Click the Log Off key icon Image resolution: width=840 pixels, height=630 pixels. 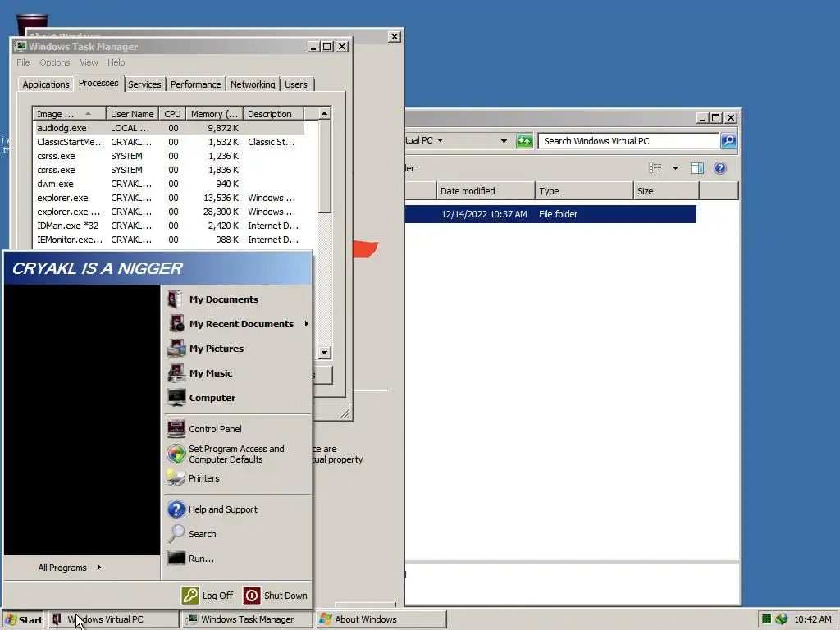click(x=190, y=596)
